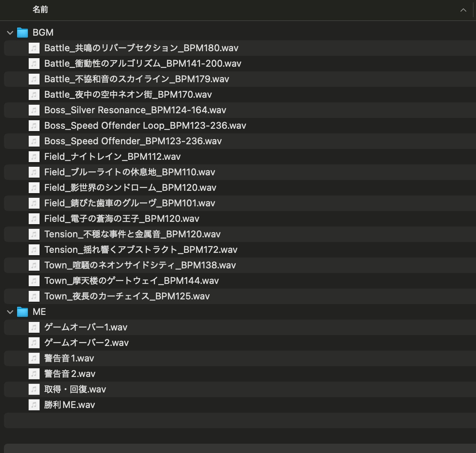Click audio icon of Field_錆びた歯車のグルーヴ_BPM101.wav

34,203
